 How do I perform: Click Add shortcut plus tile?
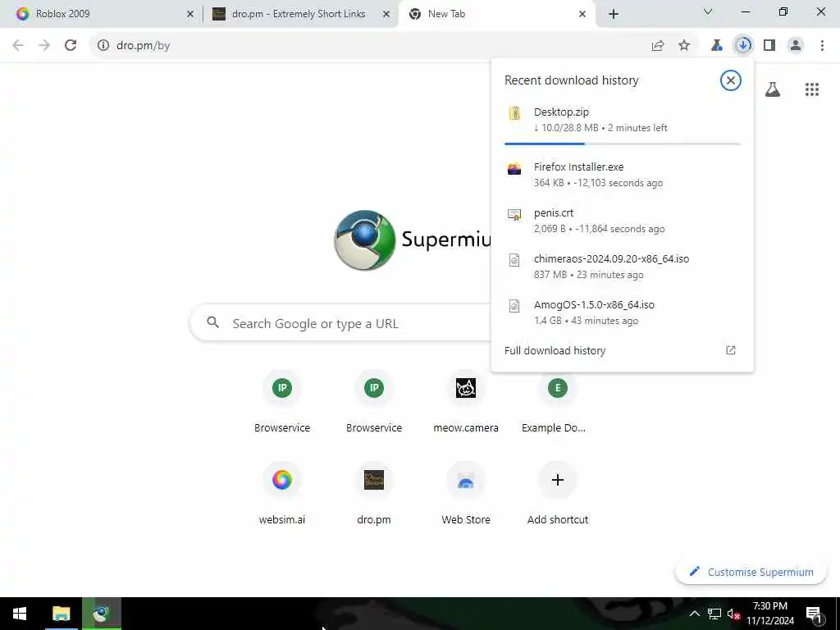(558, 495)
